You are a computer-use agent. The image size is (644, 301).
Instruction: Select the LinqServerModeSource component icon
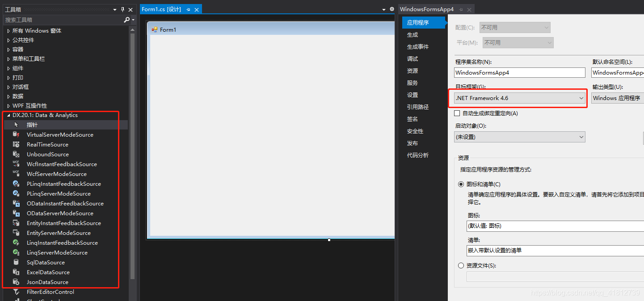(x=16, y=252)
